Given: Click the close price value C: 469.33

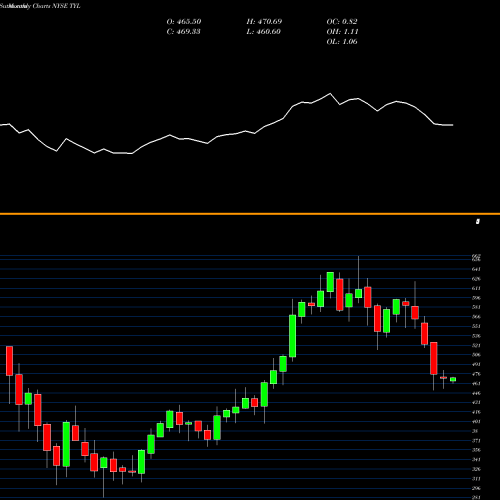Looking at the screenshot, I should [184, 32].
